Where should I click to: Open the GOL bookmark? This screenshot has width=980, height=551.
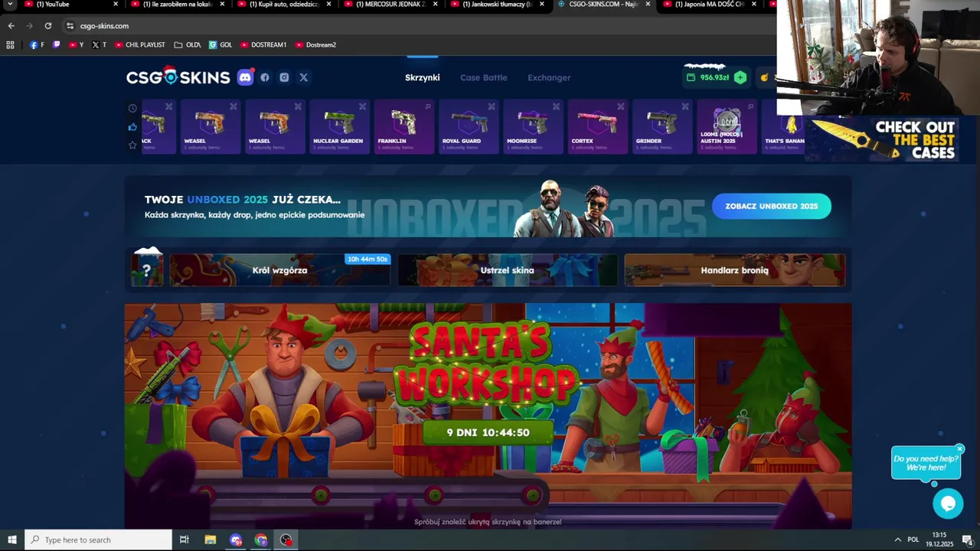pyautogui.click(x=220, y=44)
